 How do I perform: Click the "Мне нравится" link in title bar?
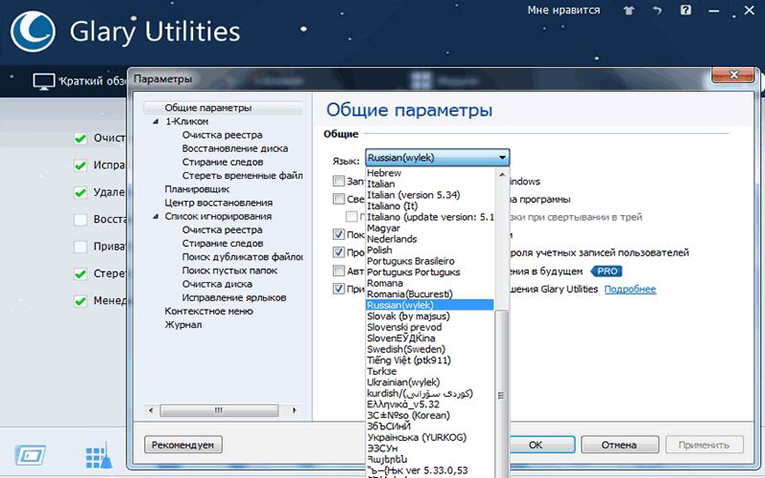(x=564, y=10)
